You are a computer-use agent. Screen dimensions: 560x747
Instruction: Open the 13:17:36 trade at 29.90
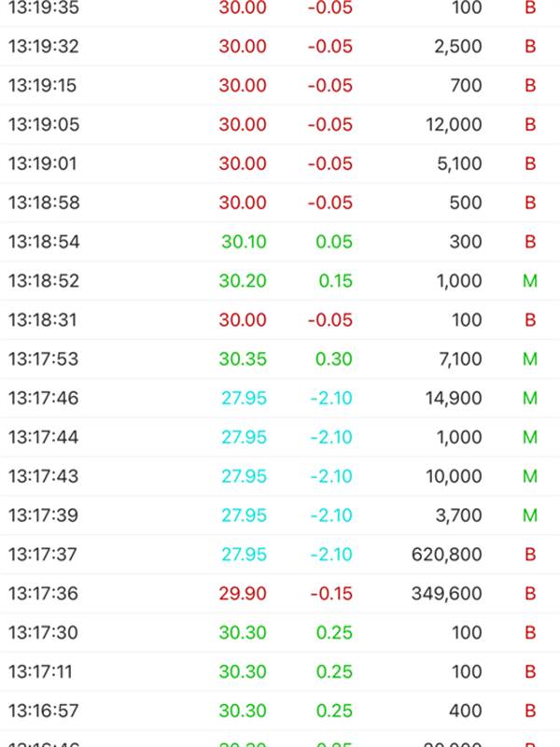coord(280,593)
